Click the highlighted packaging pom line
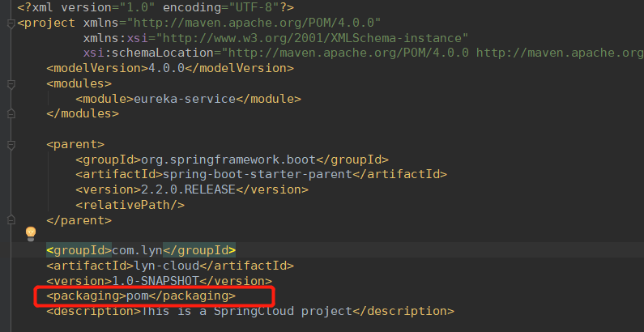 click(141, 296)
